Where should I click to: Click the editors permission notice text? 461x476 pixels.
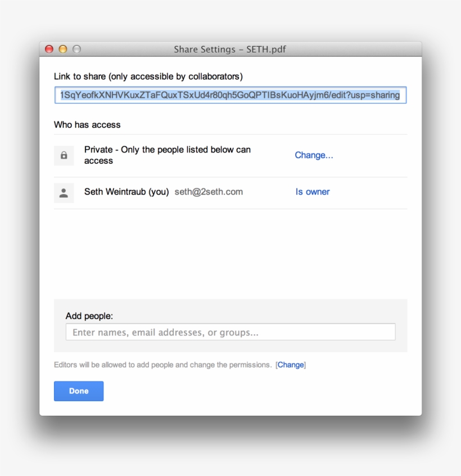click(x=162, y=365)
